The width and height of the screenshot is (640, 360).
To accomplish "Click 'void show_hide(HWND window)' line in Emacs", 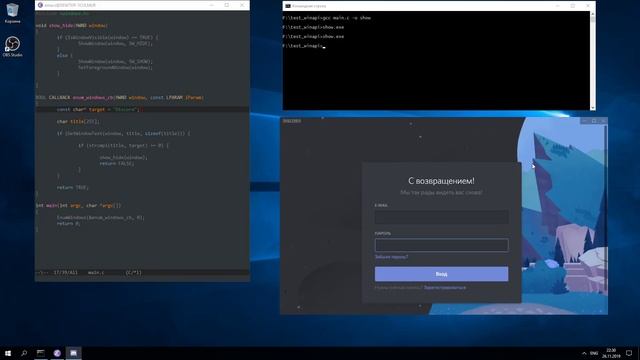I will click(72, 26).
